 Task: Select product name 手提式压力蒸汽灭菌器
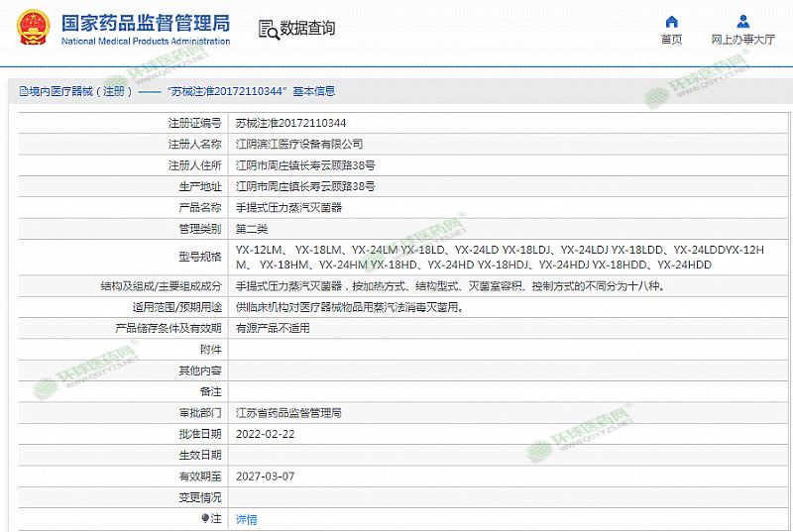pyautogui.click(x=289, y=208)
